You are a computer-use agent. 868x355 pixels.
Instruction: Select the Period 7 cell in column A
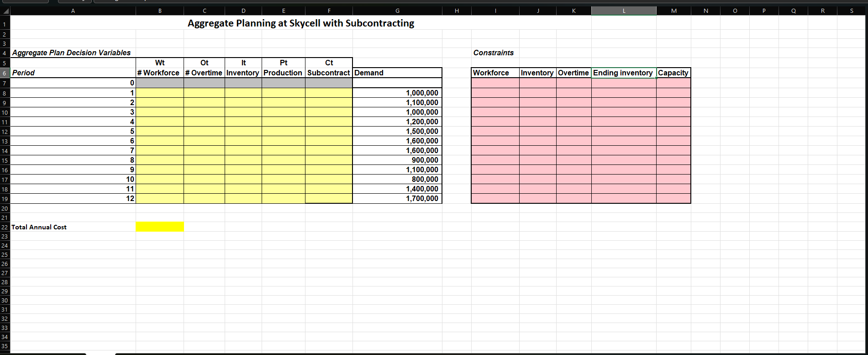click(x=73, y=150)
